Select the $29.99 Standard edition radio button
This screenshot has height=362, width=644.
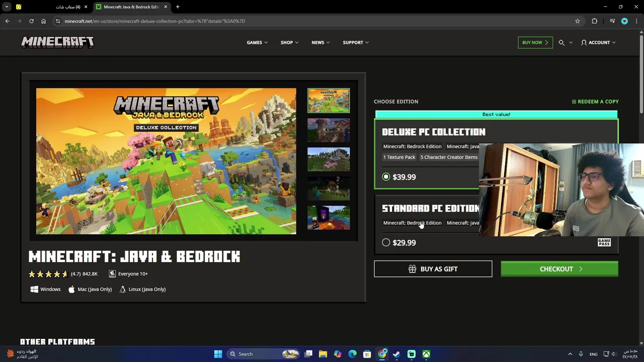click(x=386, y=242)
